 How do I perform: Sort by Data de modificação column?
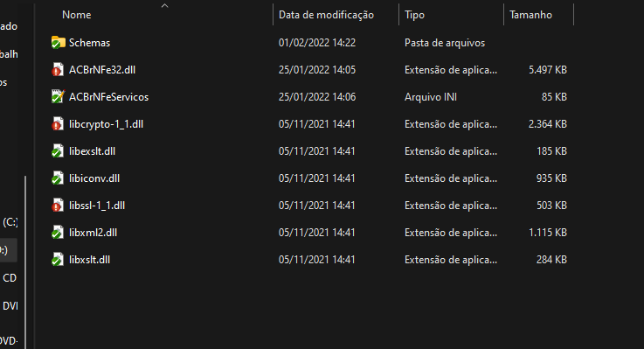coord(326,15)
